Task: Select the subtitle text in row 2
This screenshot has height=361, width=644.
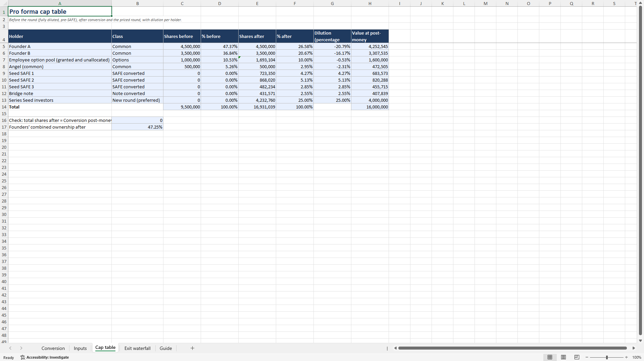Action: [95, 20]
